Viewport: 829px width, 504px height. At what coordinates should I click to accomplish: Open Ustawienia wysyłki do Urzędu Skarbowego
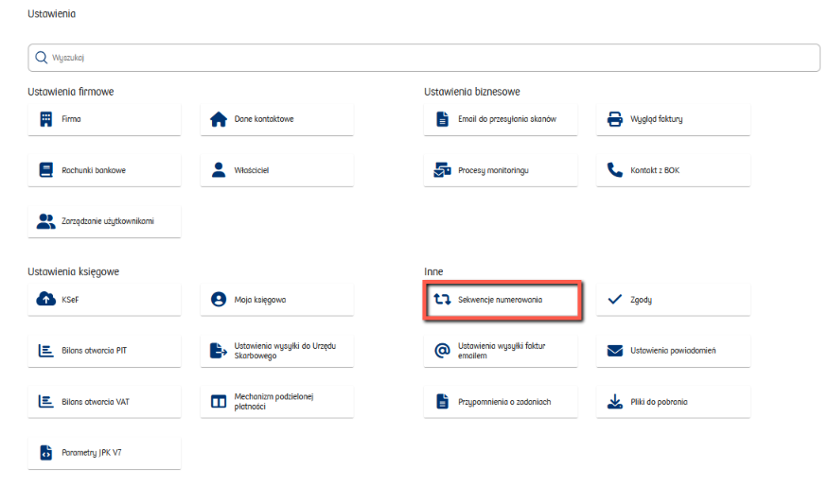277,350
